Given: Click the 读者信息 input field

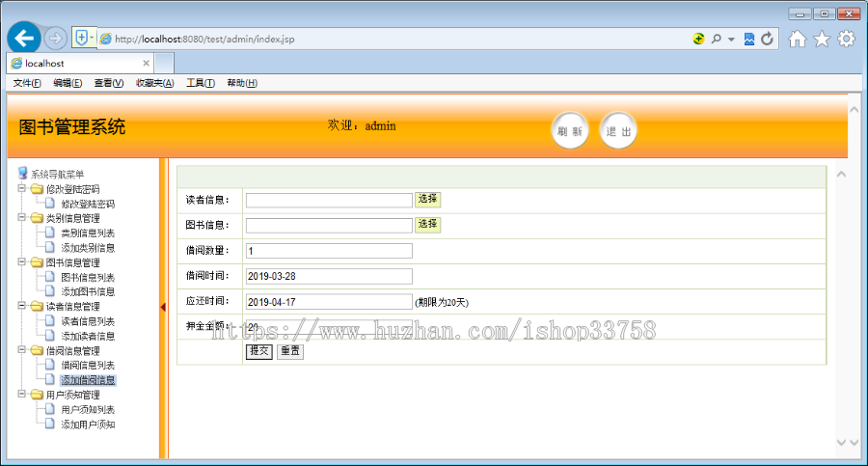Looking at the screenshot, I should pos(329,200).
